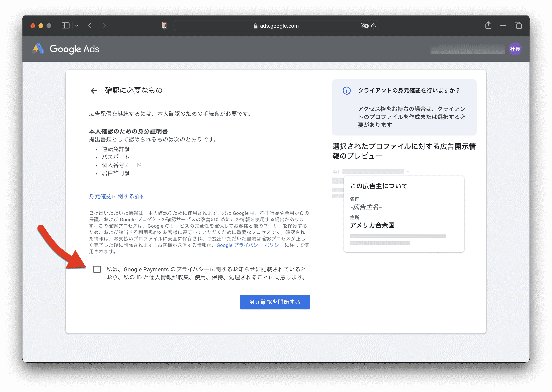Click the info icon in the client notice
The image size is (552, 392).
point(347,91)
